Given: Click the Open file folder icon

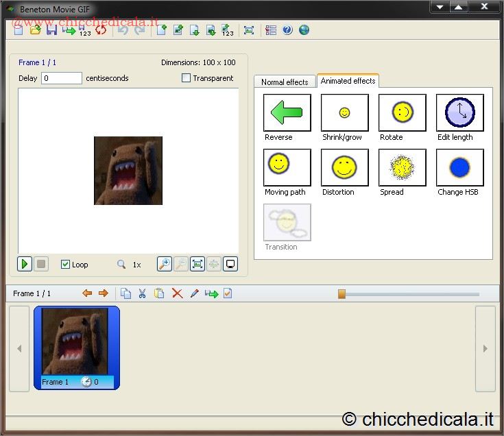Looking at the screenshot, I should pyautogui.click(x=36, y=30).
